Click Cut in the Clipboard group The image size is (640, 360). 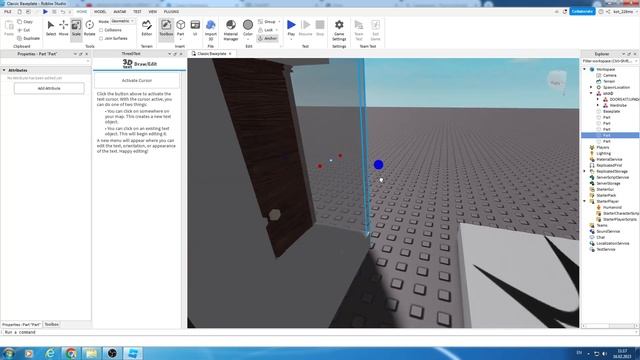tap(24, 30)
